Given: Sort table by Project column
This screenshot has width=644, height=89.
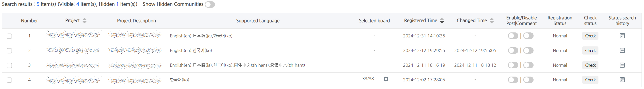Looking at the screenshot, I should point(84,21).
